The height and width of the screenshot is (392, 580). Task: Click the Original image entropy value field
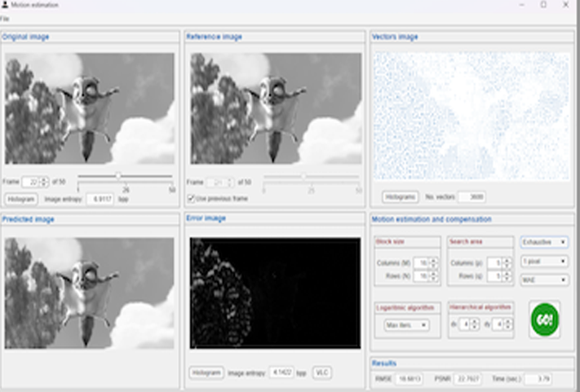click(100, 199)
